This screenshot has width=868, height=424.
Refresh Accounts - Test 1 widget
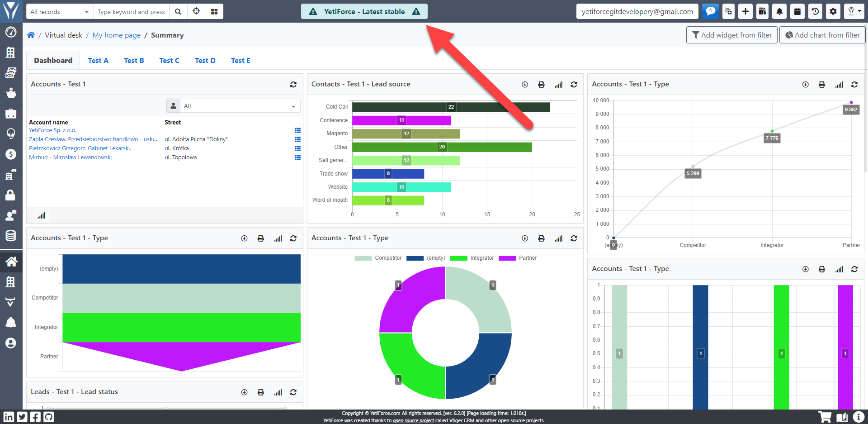[x=293, y=85]
